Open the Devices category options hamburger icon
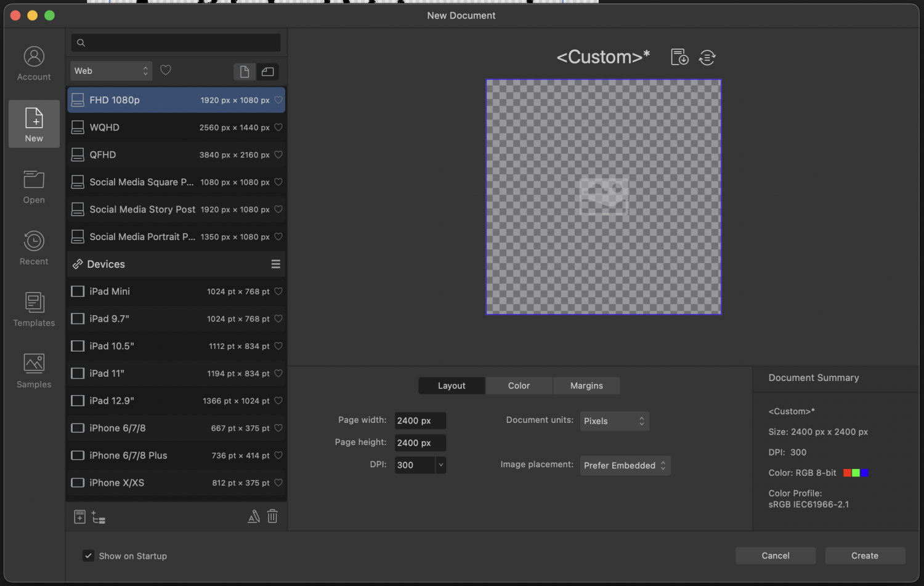924x586 pixels. [275, 264]
